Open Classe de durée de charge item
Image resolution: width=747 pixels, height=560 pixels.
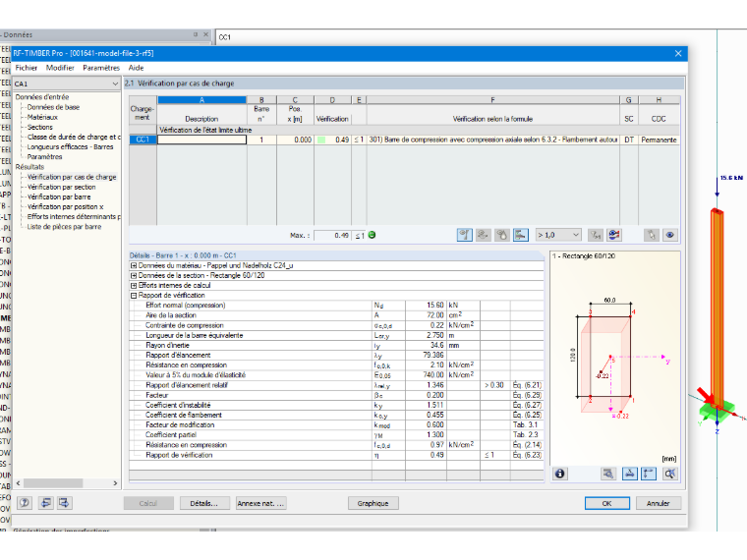[x=74, y=138]
